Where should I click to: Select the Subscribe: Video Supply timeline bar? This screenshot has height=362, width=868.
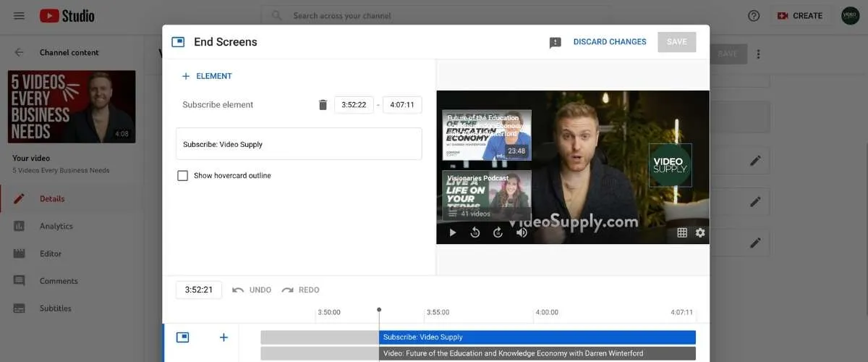537,337
